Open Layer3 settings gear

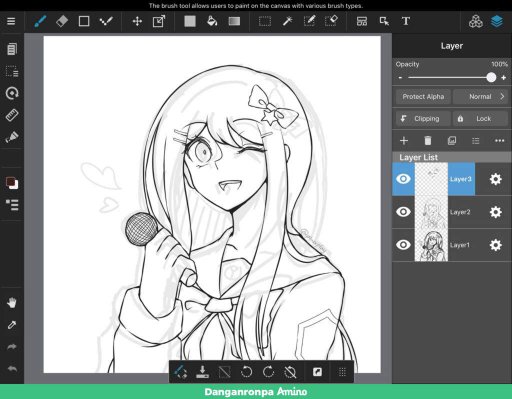point(496,179)
